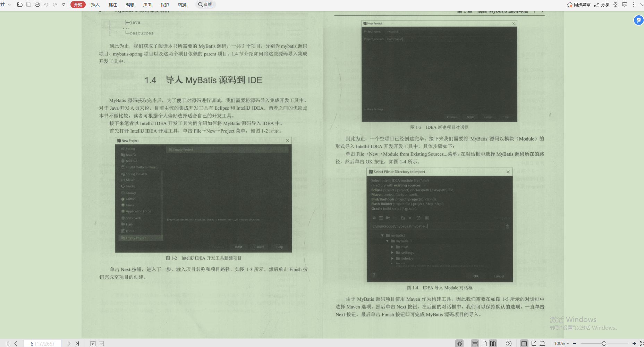Switch to the 编辑 tab
The image size is (644, 347).
(x=130, y=5)
